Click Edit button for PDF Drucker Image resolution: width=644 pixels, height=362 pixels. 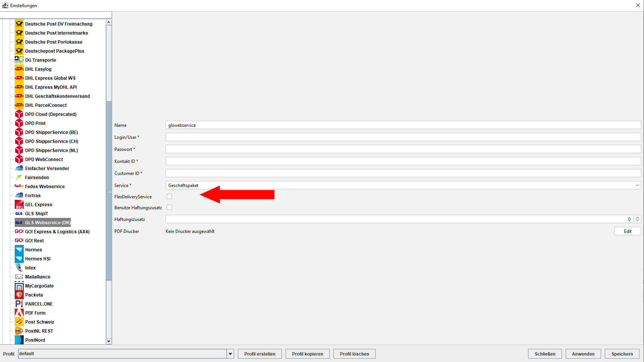click(627, 231)
